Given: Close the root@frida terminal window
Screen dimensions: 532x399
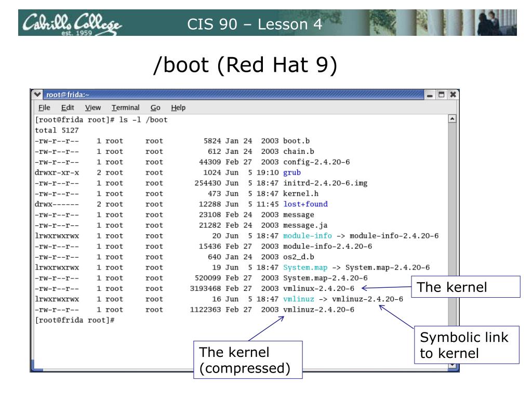Looking at the screenshot, I should pos(453,95).
